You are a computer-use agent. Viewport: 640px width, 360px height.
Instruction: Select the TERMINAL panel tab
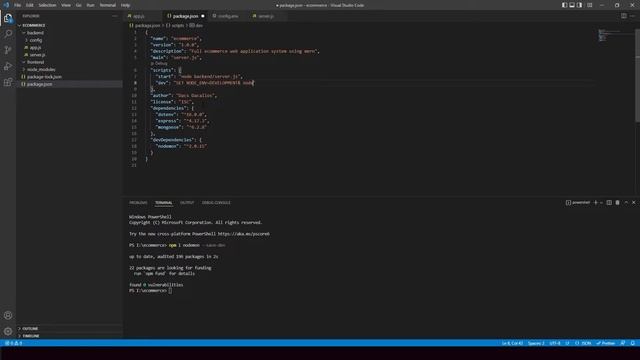coord(163,202)
